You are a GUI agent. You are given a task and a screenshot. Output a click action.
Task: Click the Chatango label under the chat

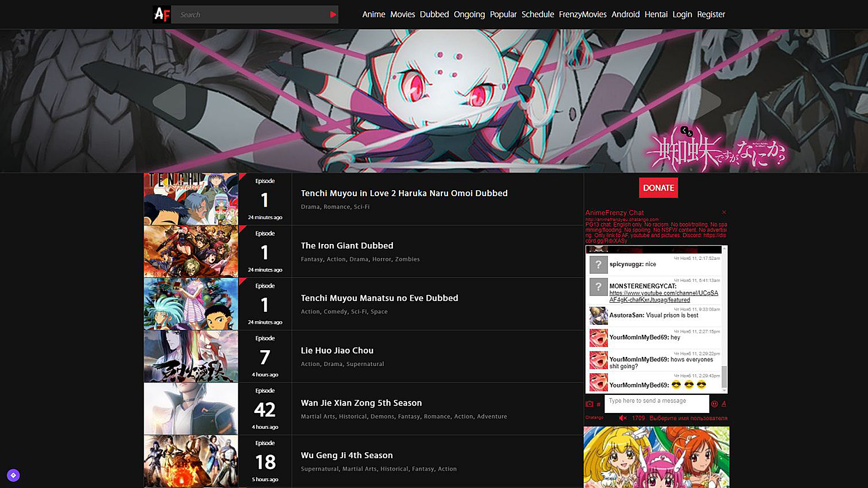point(594,418)
